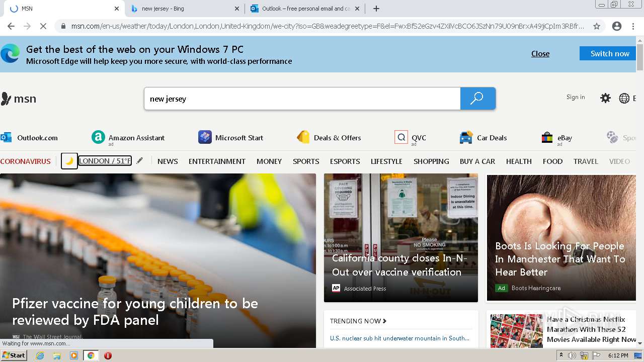Open the MONEY section
This screenshot has height=362, width=644.
click(269, 161)
